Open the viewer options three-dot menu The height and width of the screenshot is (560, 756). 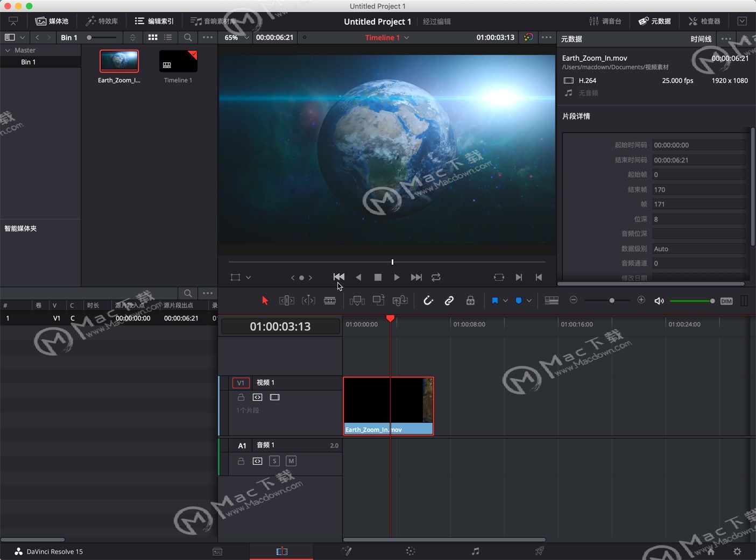(x=547, y=38)
